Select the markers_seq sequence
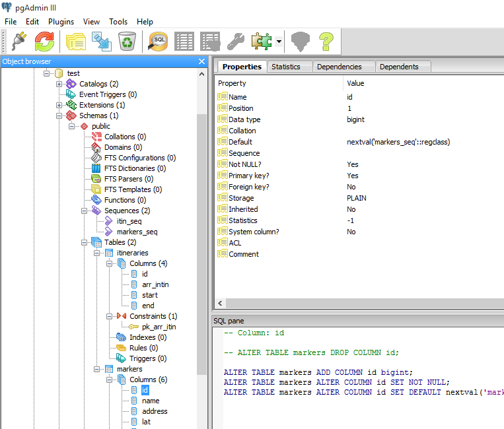This screenshot has height=429, width=504. tap(137, 232)
